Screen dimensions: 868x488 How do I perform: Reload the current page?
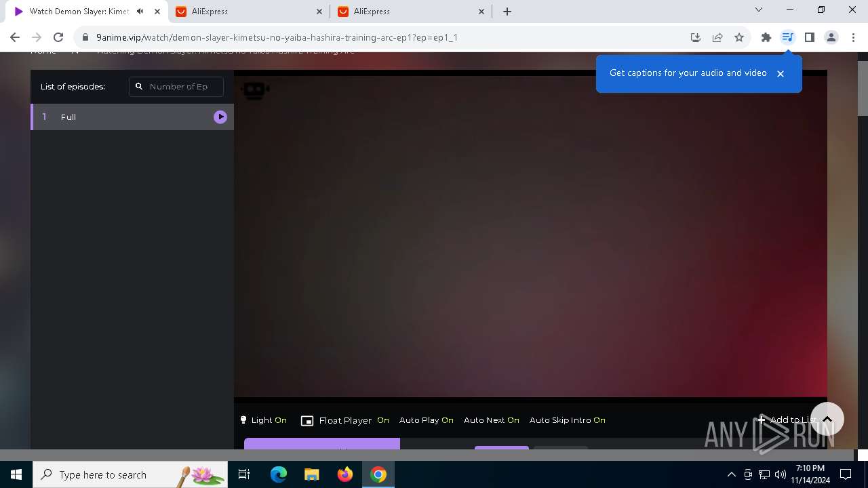pyautogui.click(x=58, y=37)
